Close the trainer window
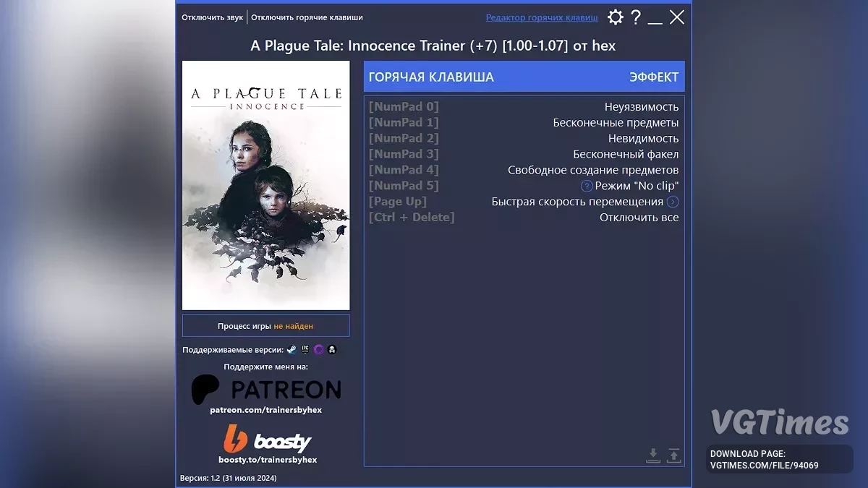The height and width of the screenshot is (488, 868). (677, 17)
